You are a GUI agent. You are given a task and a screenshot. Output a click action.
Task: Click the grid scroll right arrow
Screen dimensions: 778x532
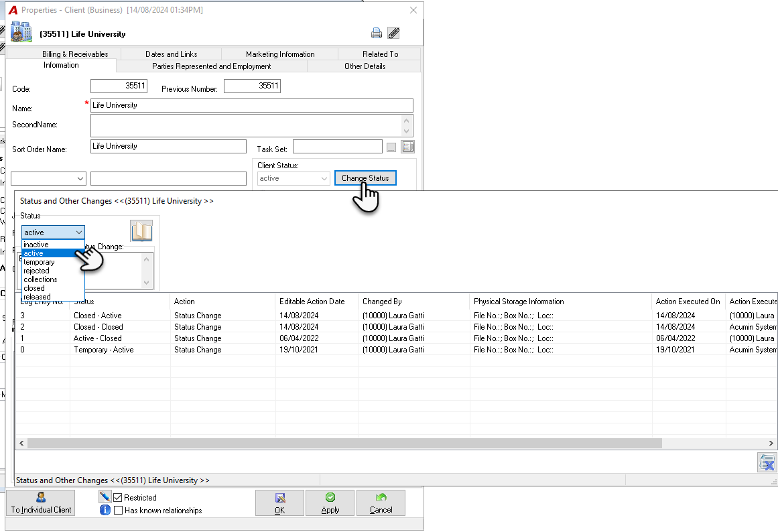point(771,443)
